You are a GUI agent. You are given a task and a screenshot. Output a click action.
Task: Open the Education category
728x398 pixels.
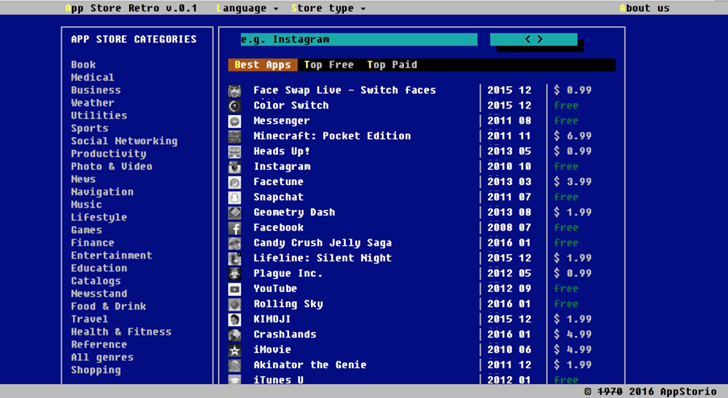[99, 268]
